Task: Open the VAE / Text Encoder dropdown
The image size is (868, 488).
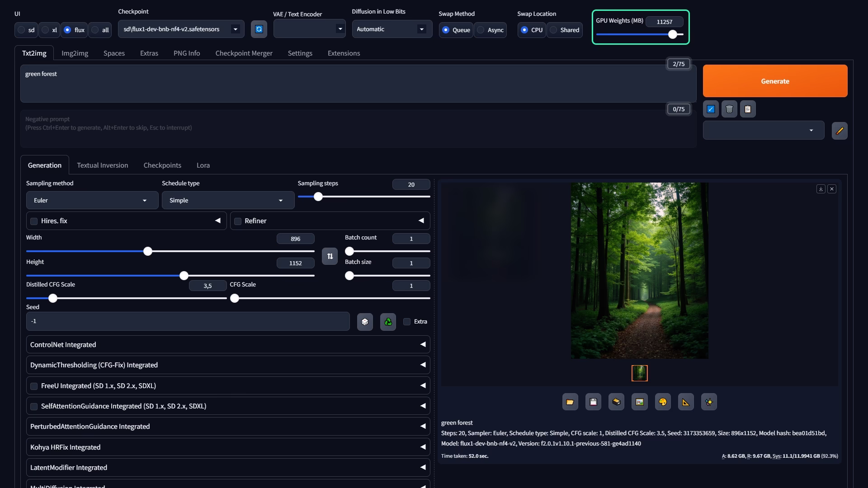Action: 310,29
